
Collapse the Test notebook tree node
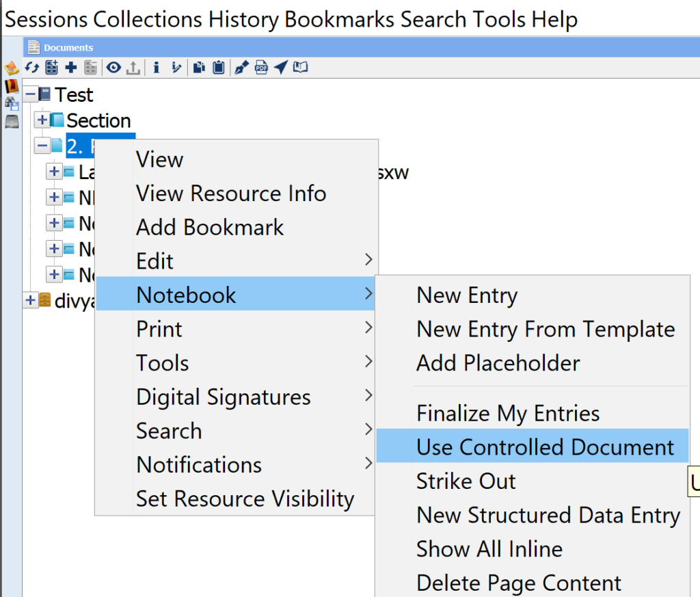[x=31, y=94]
